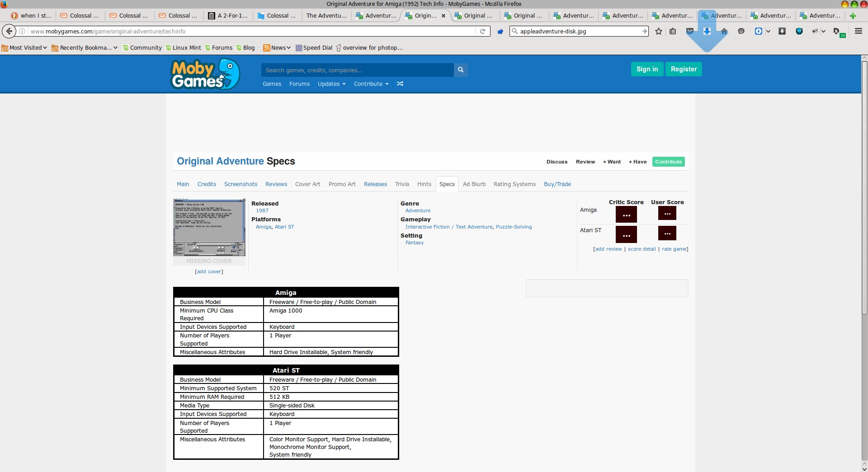Bookmark this page with the star icon
The width and height of the screenshot is (868, 472).
(x=659, y=31)
